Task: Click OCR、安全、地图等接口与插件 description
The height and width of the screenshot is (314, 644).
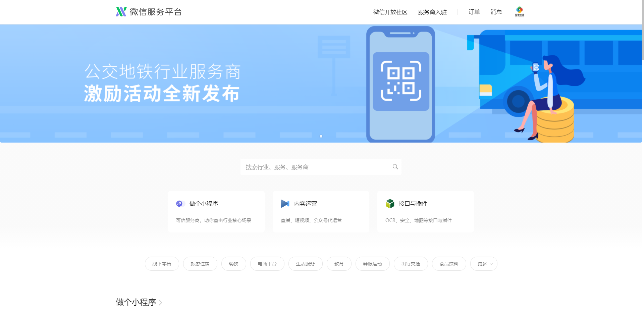Action: click(x=419, y=220)
